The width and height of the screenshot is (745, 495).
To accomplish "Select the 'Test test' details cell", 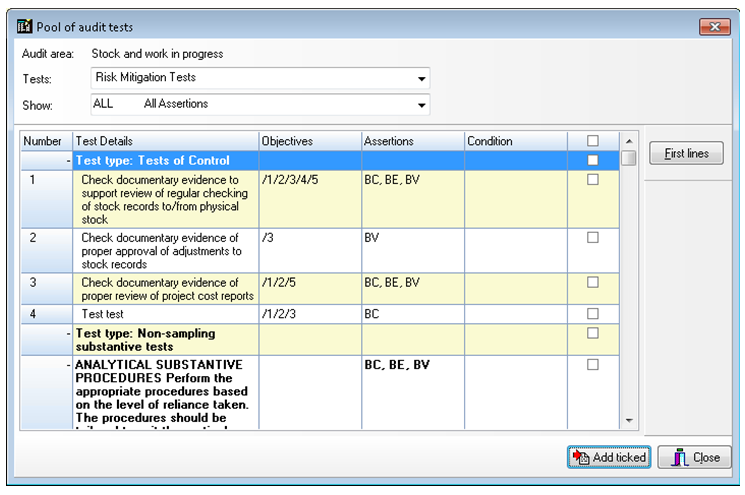I will (165, 314).
